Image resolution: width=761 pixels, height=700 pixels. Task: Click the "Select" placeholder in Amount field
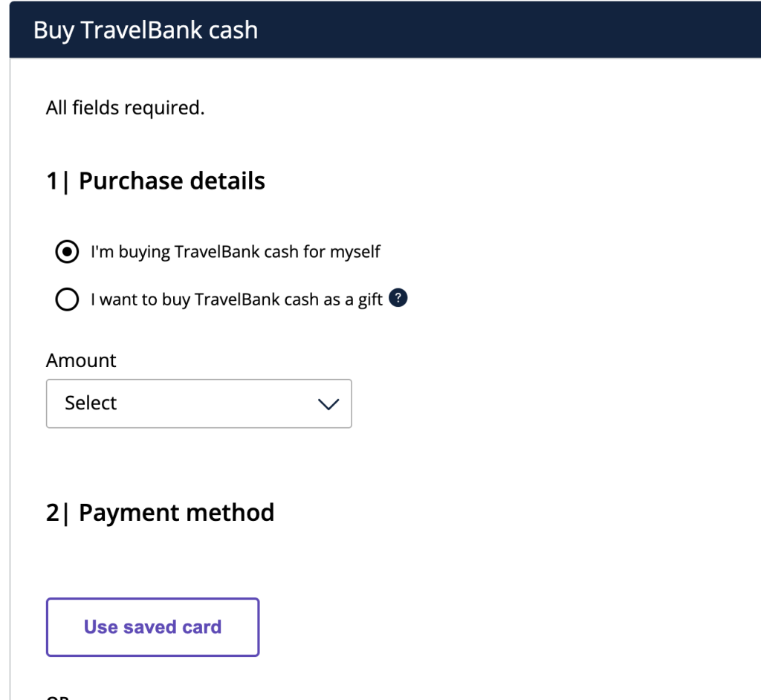click(91, 404)
